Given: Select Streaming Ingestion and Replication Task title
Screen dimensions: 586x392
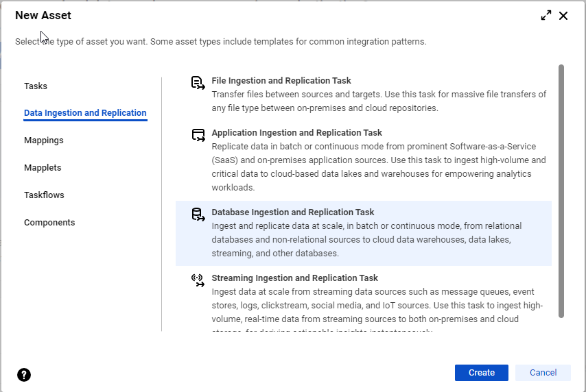Looking at the screenshot, I should 294,278.
